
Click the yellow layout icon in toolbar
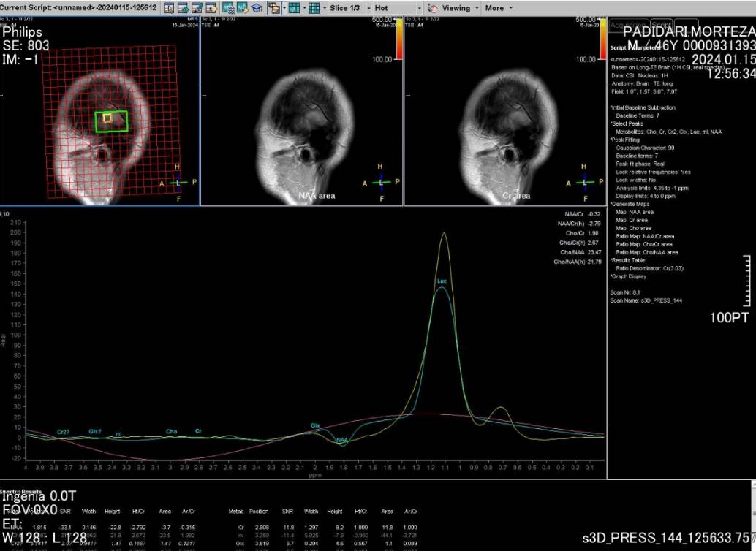coord(274,8)
